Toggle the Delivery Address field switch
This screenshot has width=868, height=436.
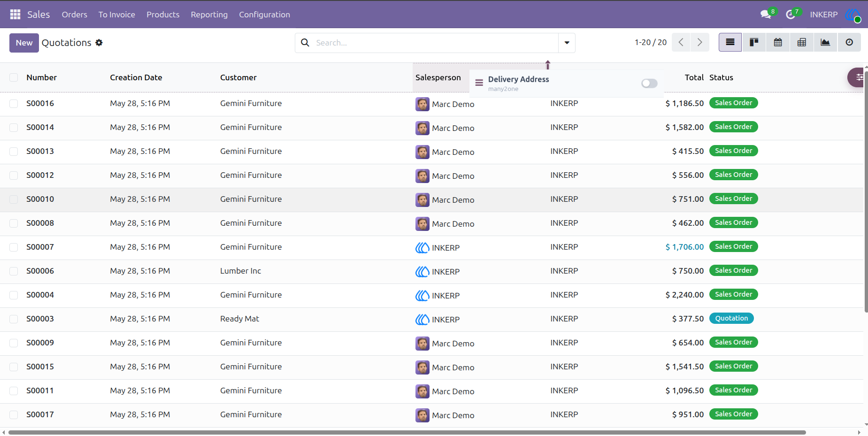[x=649, y=83]
